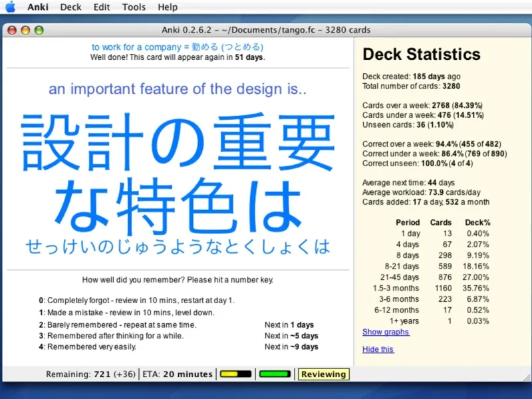Click the yellow Reviewing status indicator
532x399 pixels.
pyautogui.click(x=323, y=374)
